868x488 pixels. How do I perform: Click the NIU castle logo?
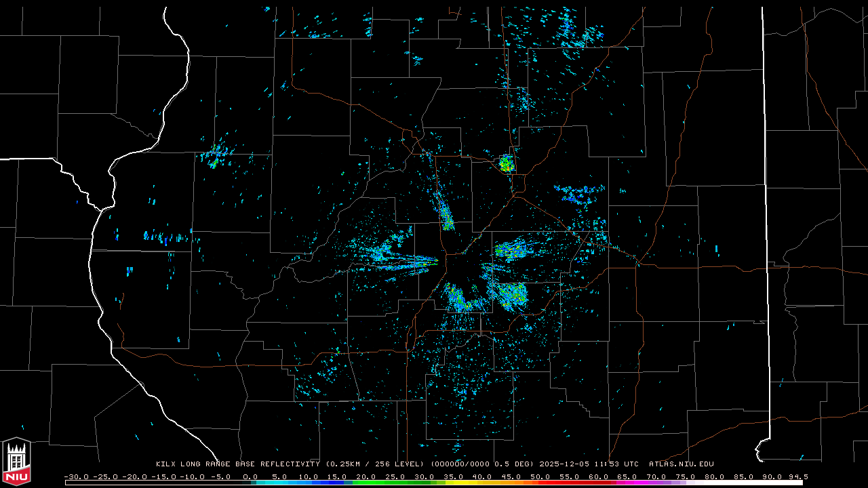(16, 462)
